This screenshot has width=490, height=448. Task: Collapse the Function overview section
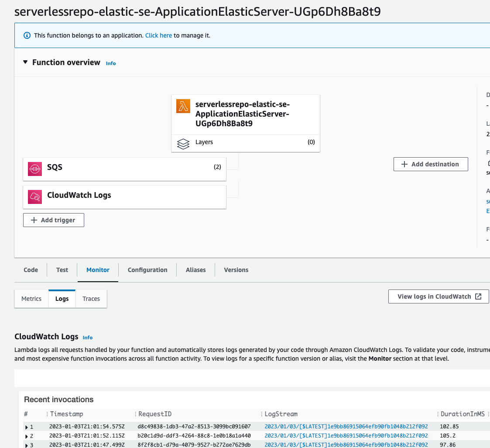point(25,62)
